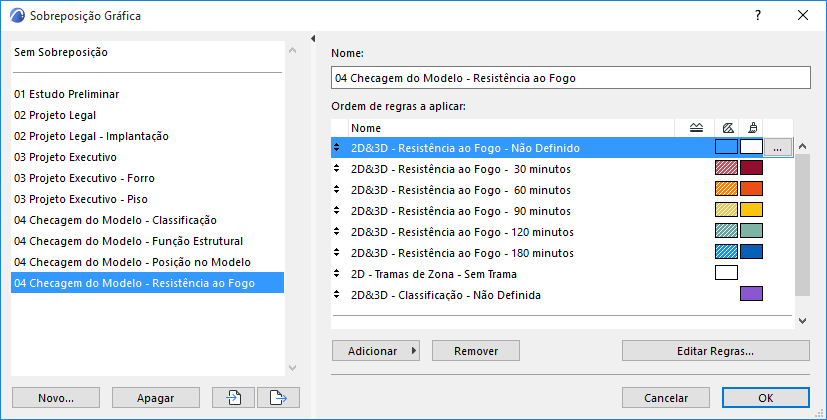Open the Adicionar dropdown arrow
Image resolution: width=827 pixels, height=420 pixels.
click(x=414, y=351)
